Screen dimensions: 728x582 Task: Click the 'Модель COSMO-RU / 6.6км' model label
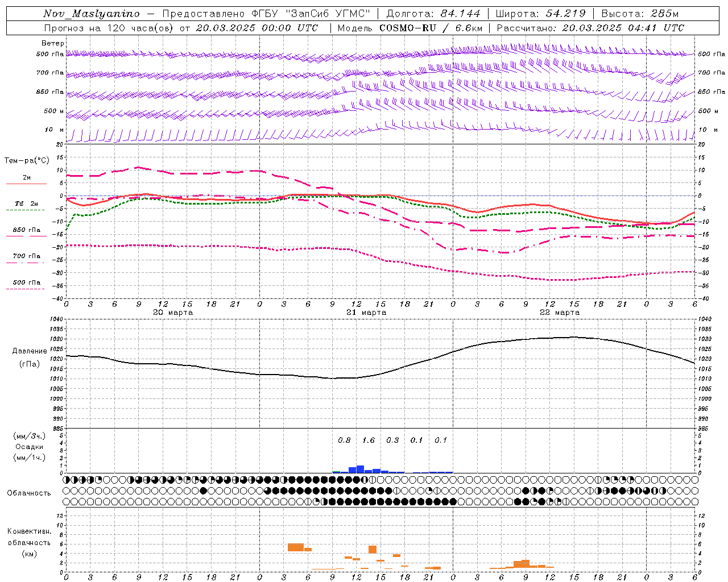click(410, 28)
